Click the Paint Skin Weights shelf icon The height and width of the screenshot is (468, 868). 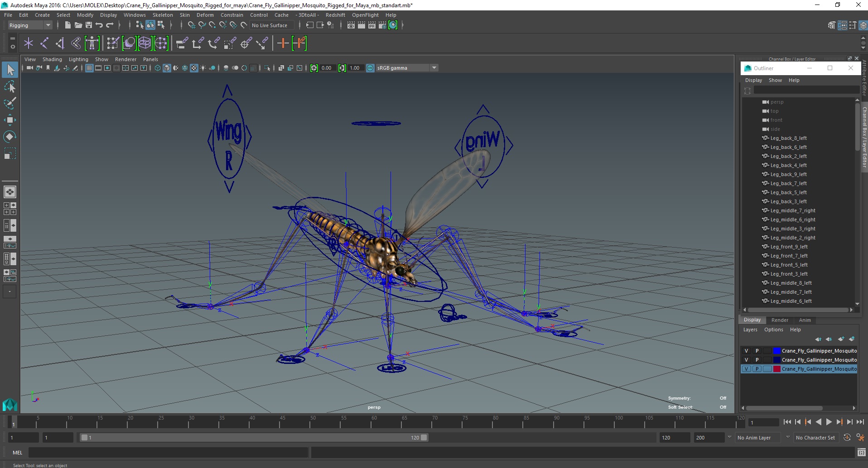[113, 43]
